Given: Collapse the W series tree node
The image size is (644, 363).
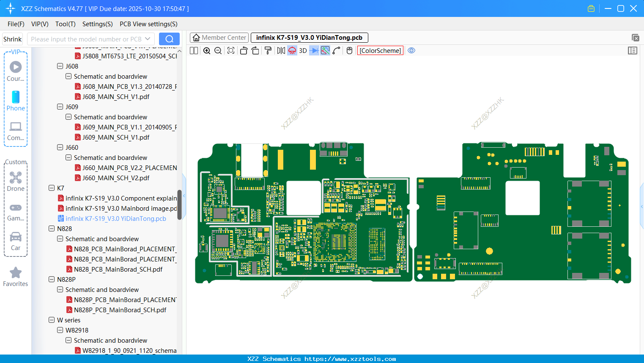Looking at the screenshot, I should point(52,320).
